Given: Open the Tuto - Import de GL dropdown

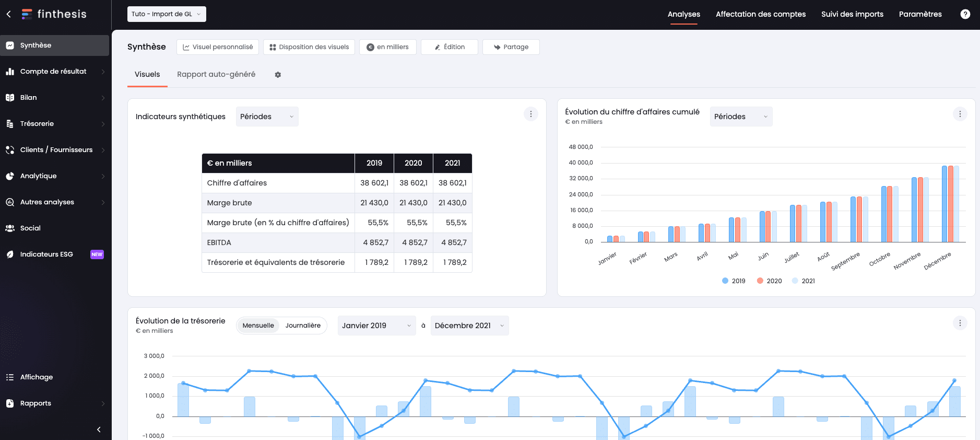Looking at the screenshot, I should 167,14.
